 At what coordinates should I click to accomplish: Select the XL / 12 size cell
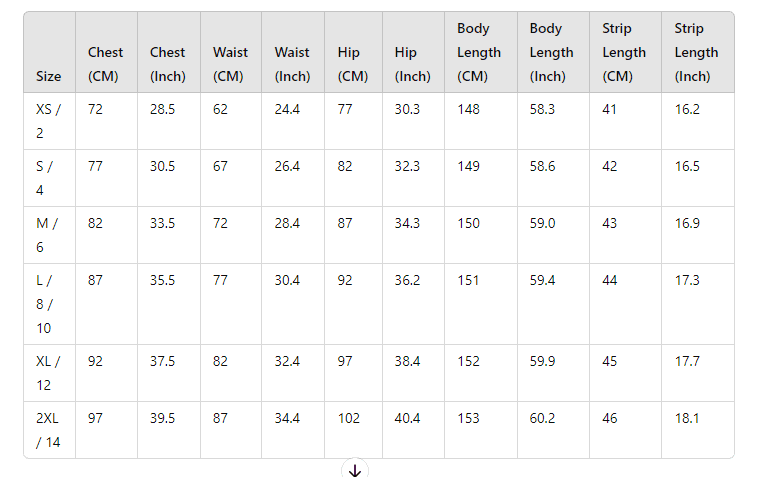tap(48, 372)
